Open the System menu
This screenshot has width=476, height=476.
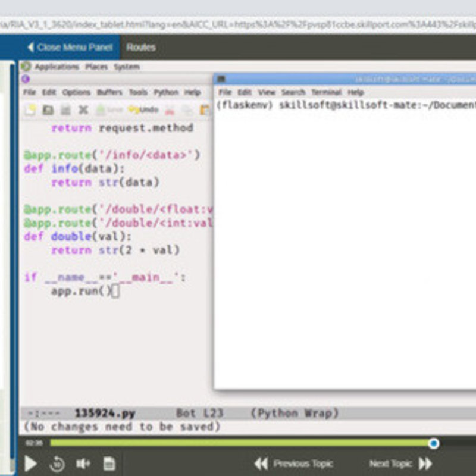(127, 67)
